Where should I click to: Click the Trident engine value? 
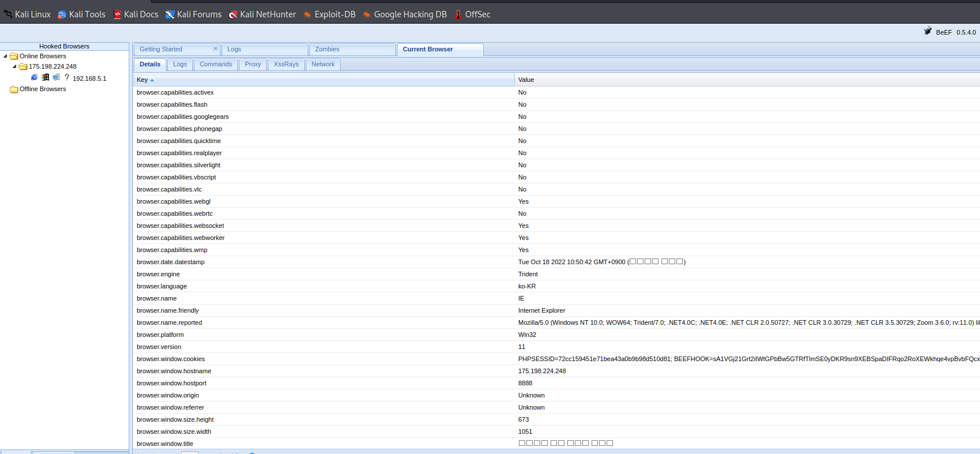pyautogui.click(x=528, y=274)
